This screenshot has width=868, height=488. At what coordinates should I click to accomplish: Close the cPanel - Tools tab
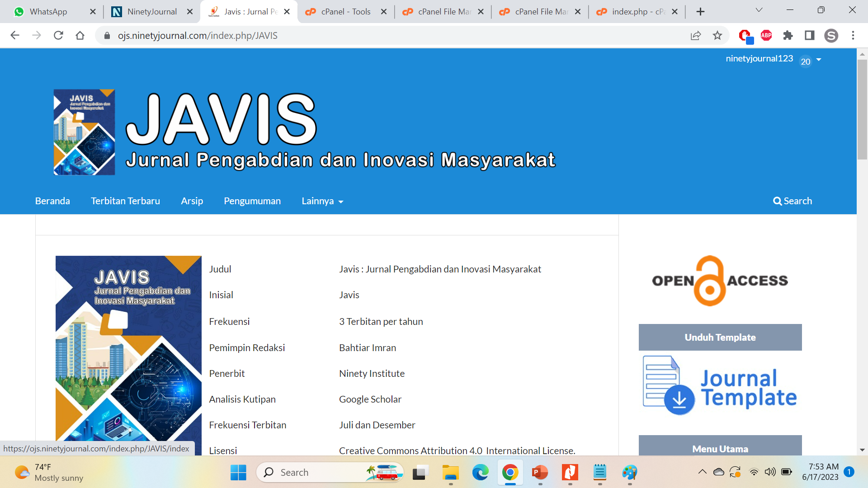click(384, 12)
